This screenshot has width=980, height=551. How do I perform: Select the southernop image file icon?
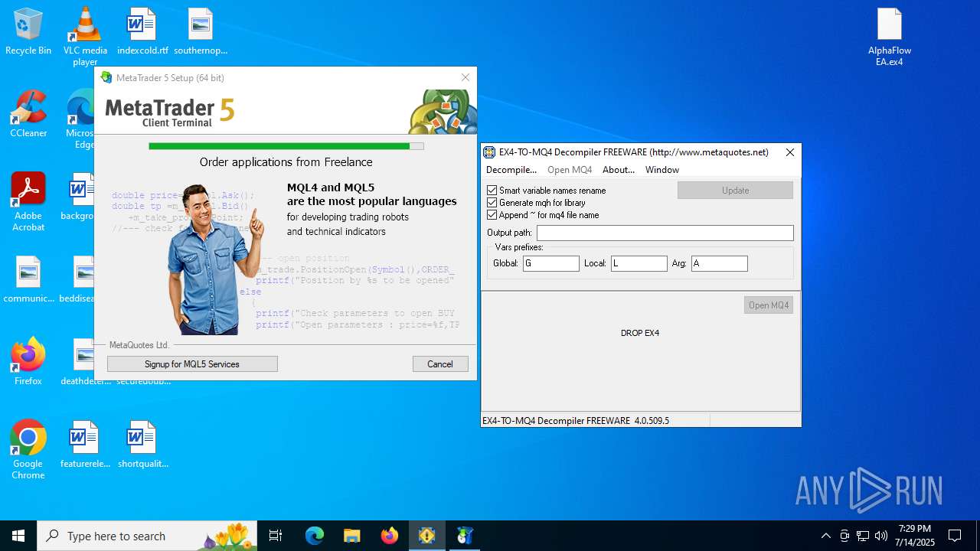click(201, 31)
